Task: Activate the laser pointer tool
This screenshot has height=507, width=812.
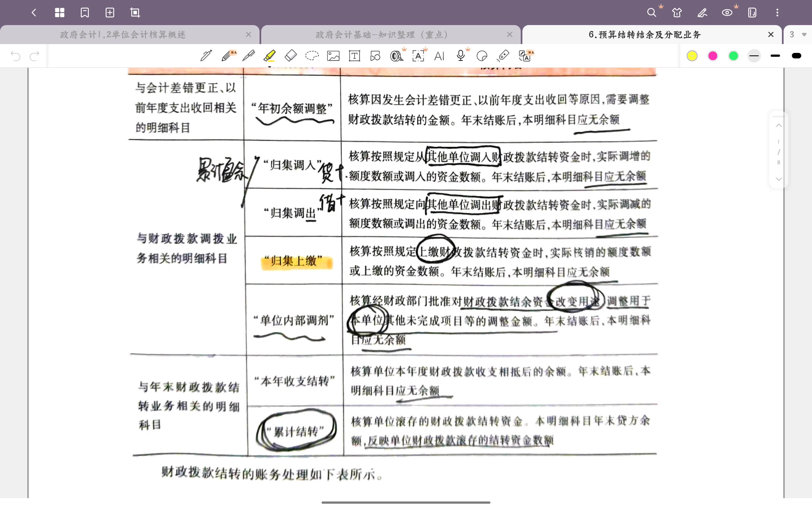Action: pos(503,56)
